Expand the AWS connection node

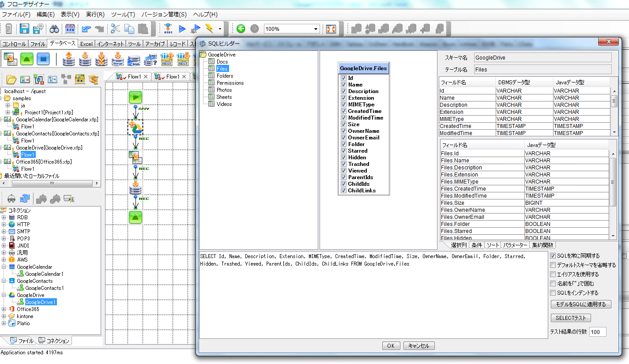[4, 260]
